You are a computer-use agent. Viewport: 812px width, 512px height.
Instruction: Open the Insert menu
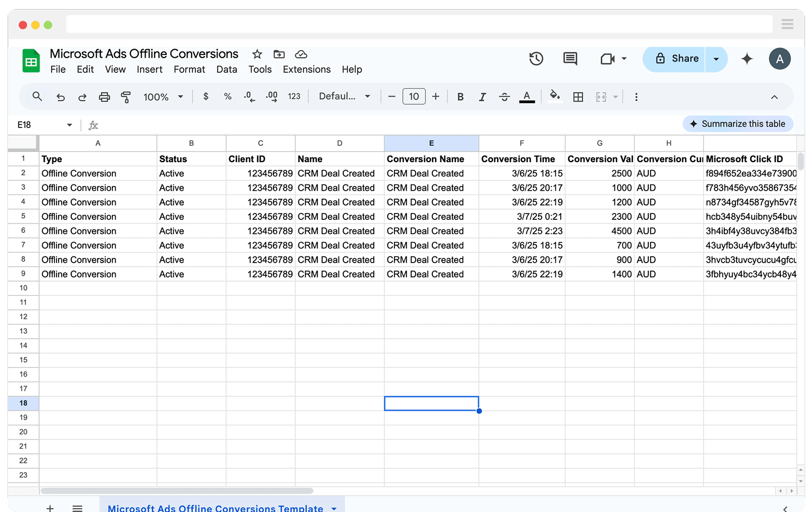[x=149, y=70]
